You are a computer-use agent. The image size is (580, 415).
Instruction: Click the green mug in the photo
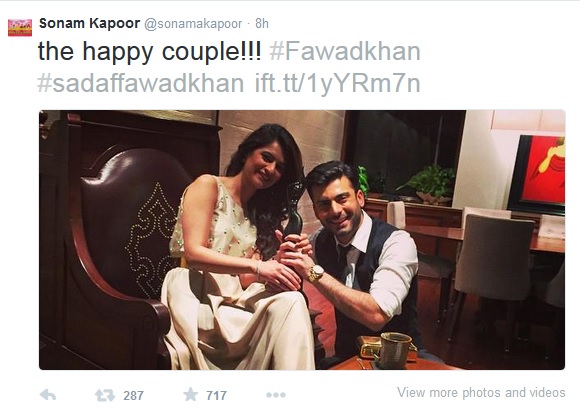[394, 350]
